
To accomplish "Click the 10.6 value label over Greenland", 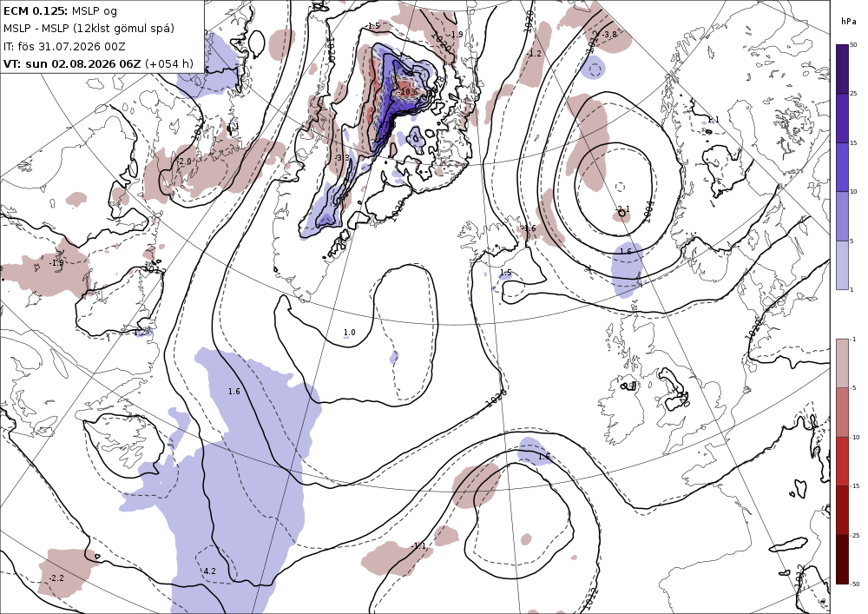I will click(x=409, y=92).
